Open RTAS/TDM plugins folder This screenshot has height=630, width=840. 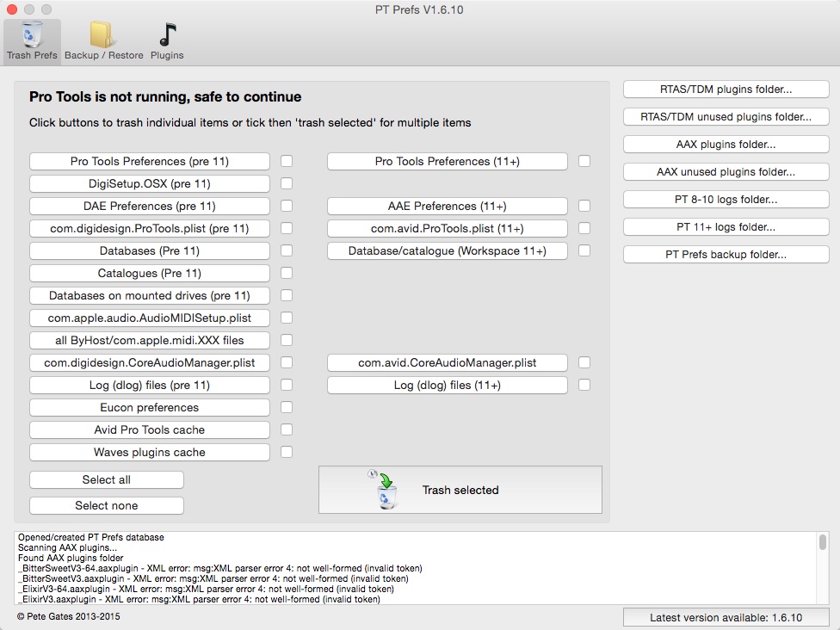pyautogui.click(x=726, y=90)
